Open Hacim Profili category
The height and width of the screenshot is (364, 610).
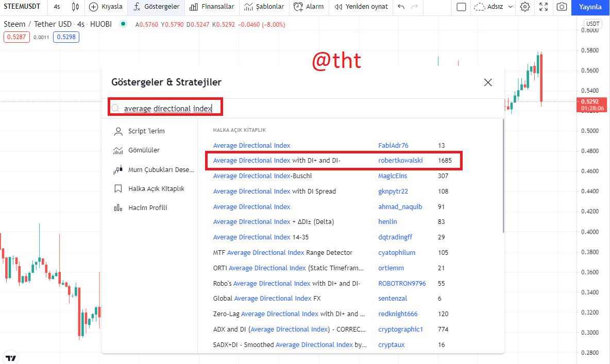point(141,207)
